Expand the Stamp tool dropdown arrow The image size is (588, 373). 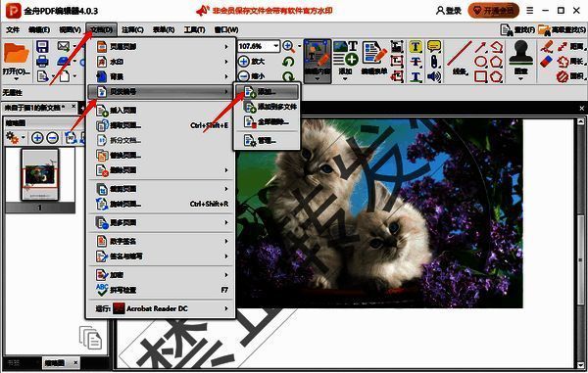(520, 79)
